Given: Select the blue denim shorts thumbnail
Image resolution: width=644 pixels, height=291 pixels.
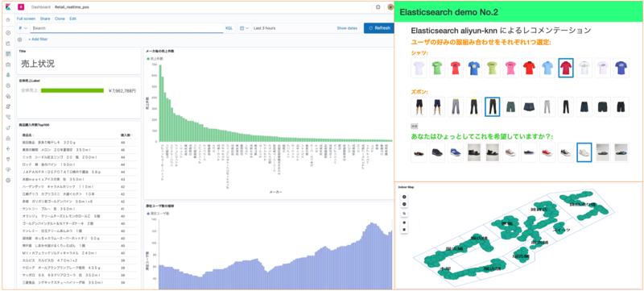Looking at the screenshot, I should pos(529,107).
